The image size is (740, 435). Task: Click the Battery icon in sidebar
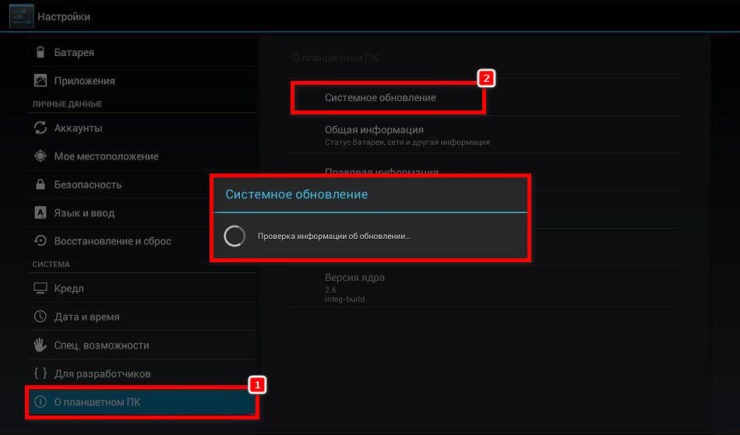click(x=40, y=52)
